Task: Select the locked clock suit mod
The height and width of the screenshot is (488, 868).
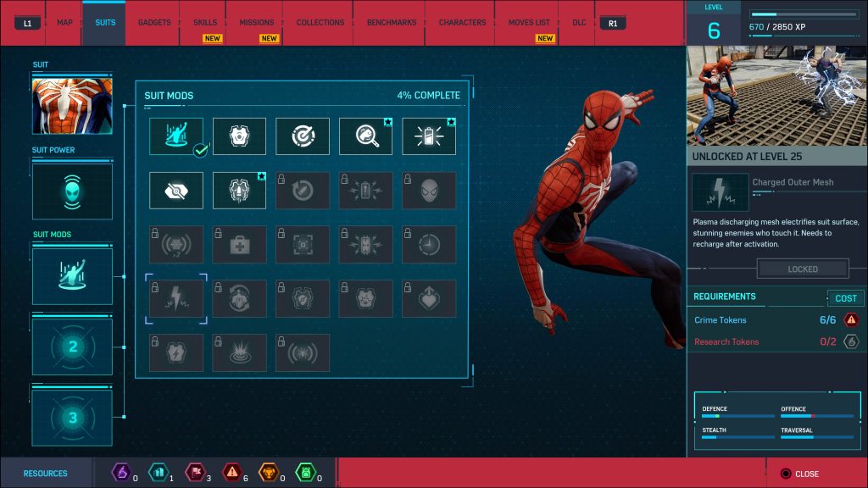Action: [x=429, y=244]
